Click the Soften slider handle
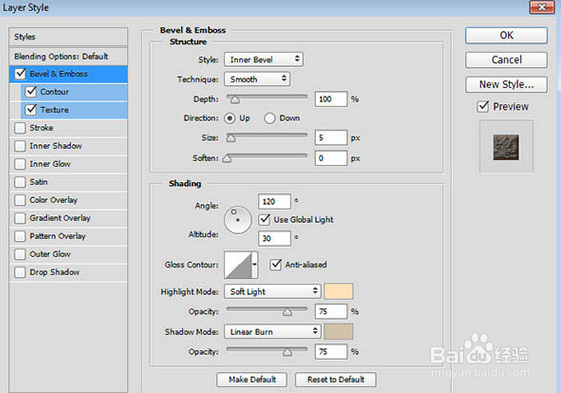 [x=227, y=159]
